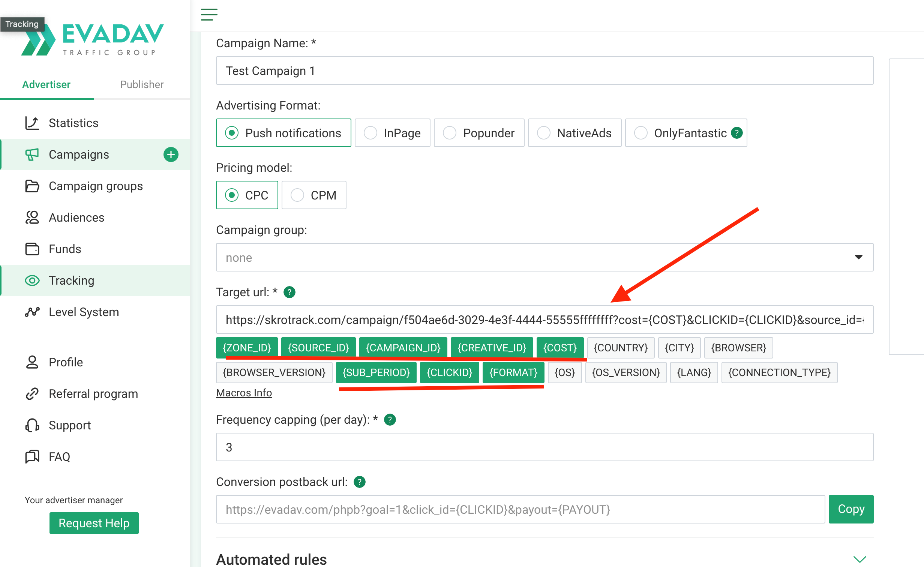Click the Campaign groups folder icon
924x567 pixels.
pos(32,186)
